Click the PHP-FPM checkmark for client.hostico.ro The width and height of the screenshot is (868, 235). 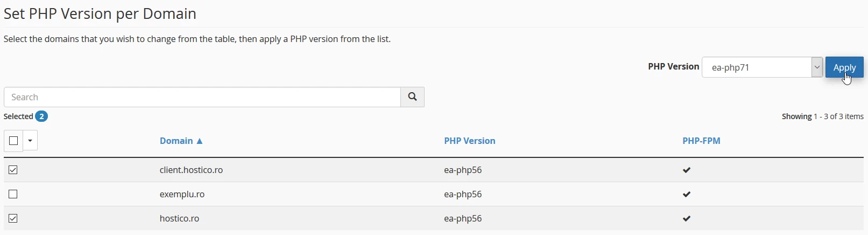[687, 170]
